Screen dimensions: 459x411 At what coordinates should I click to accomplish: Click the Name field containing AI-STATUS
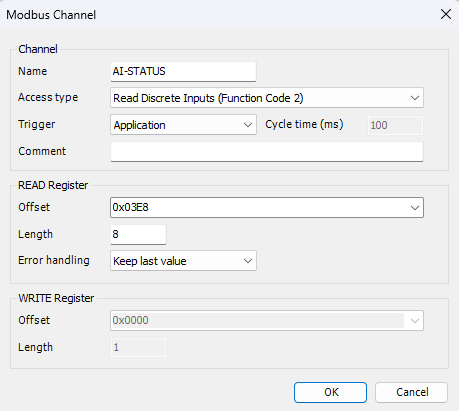(183, 71)
